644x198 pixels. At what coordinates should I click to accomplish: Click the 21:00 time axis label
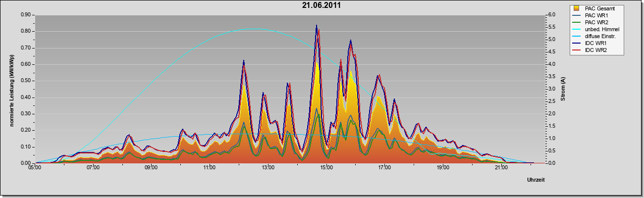point(501,168)
